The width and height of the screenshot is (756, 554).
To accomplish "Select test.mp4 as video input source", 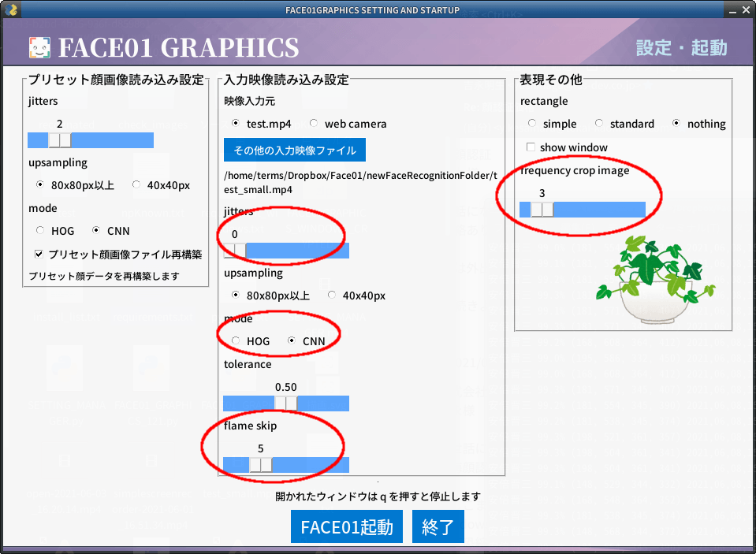I will pos(235,124).
